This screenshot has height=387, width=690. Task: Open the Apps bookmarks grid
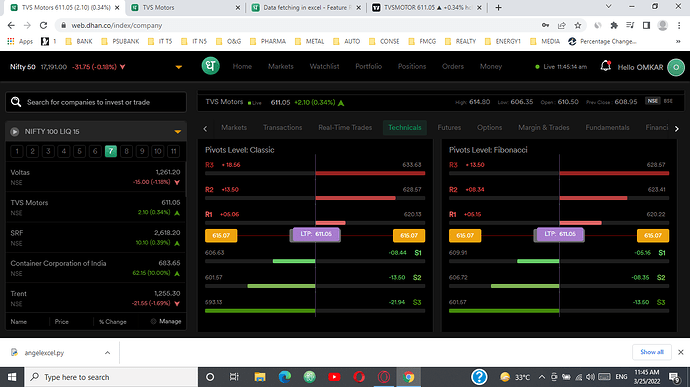pos(20,41)
